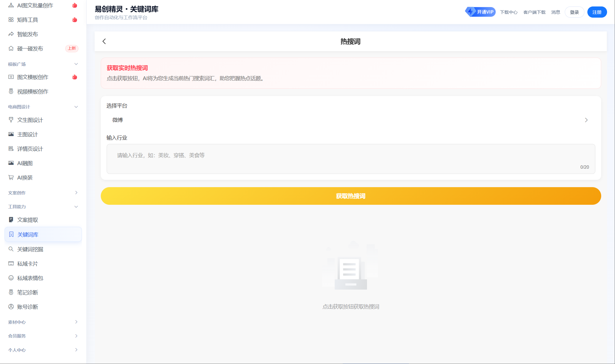Expand the 文案创作 section
This screenshot has height=364, width=615.
pyautogui.click(x=76, y=193)
